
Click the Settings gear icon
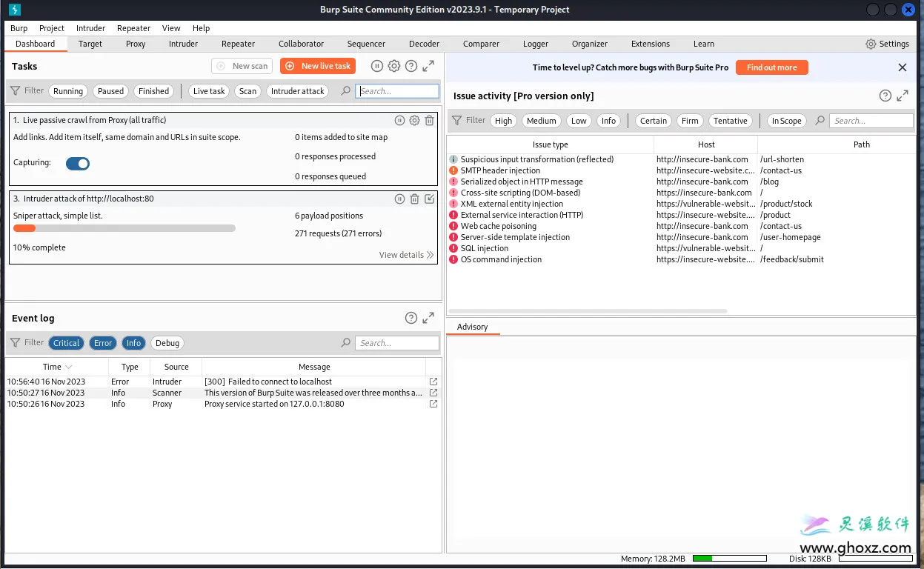[871, 44]
